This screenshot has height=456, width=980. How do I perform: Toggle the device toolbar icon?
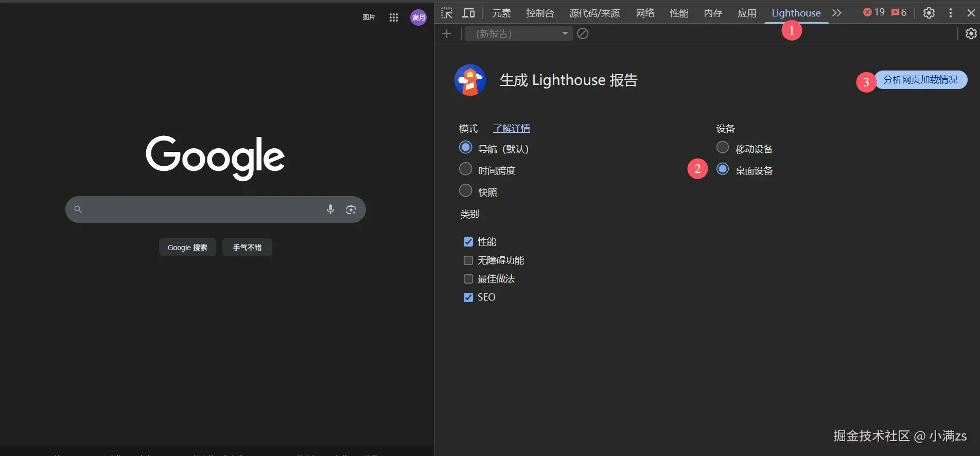(468, 13)
